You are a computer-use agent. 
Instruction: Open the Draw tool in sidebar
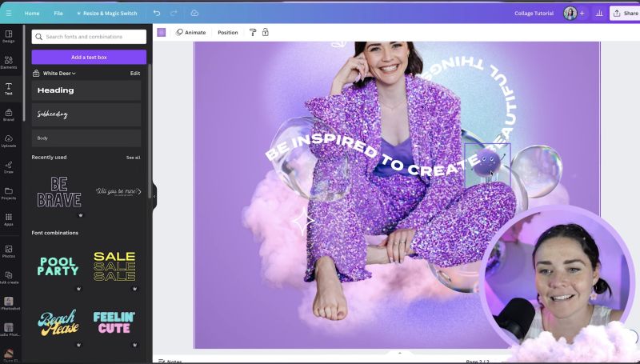[x=9, y=167]
